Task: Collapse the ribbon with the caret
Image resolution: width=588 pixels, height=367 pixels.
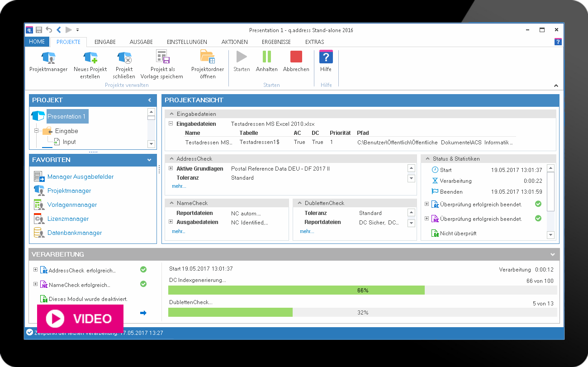Action: 556,86
